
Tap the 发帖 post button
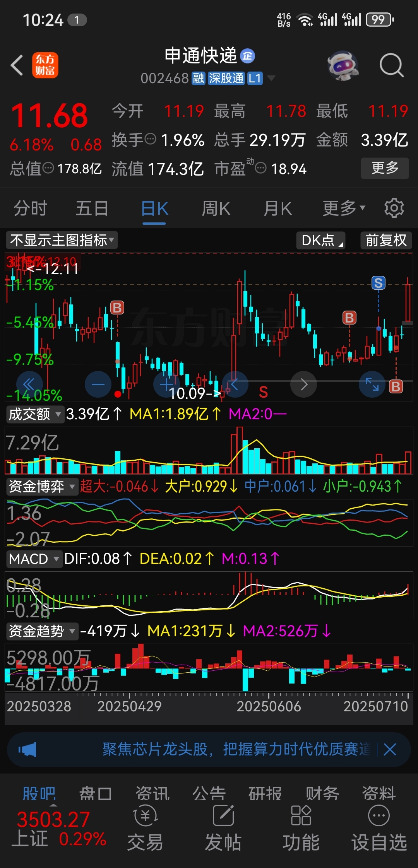[x=223, y=828]
